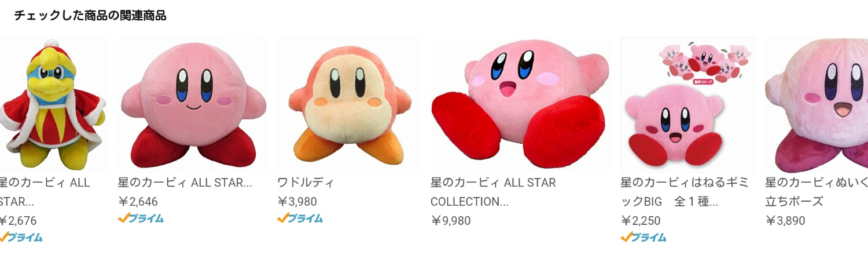
Task: Click the Prime badge under ¥2,676
Action: pyautogui.click(x=21, y=237)
